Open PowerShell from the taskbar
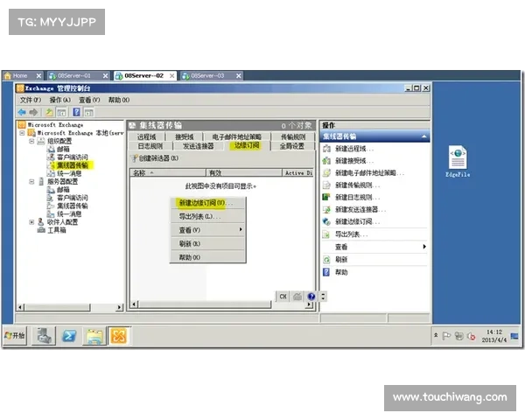 (x=69, y=336)
